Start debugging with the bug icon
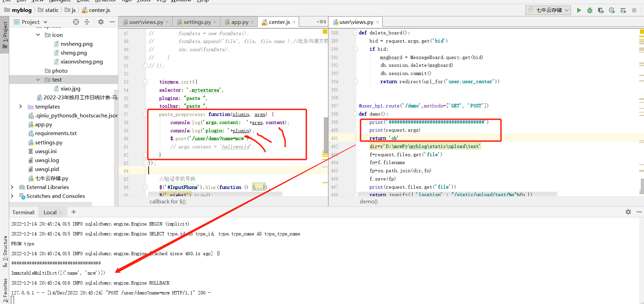The image size is (644, 304). tap(590, 10)
